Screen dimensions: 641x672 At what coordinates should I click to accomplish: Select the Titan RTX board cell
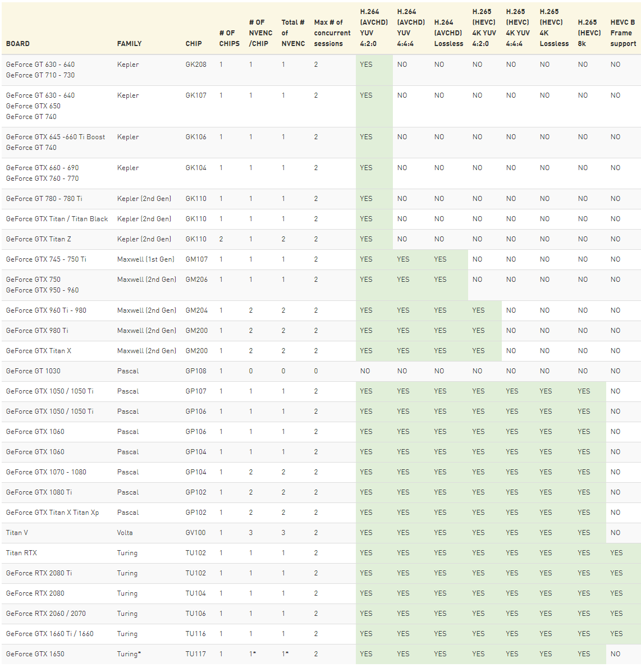click(x=21, y=553)
